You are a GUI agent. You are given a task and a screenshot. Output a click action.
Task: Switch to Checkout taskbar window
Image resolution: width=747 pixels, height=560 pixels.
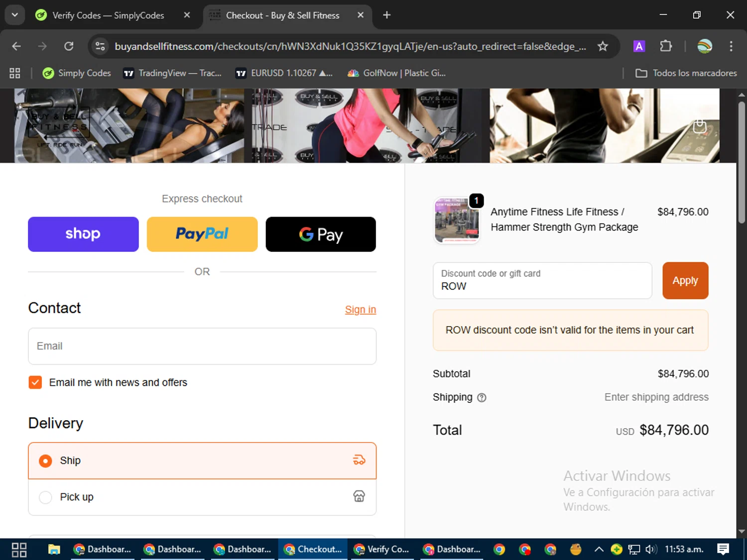[x=313, y=550]
